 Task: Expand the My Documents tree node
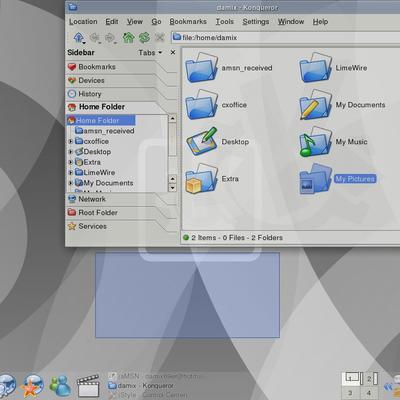pos(70,183)
